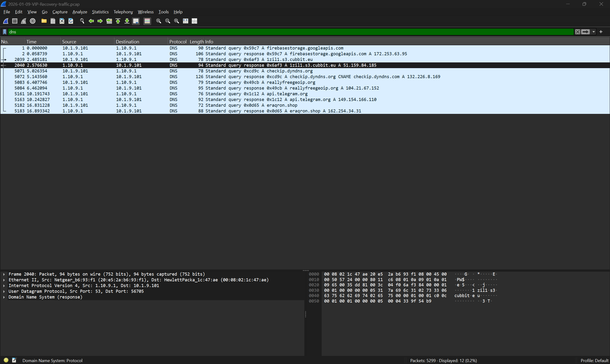Open capture file properties status icon
Screen dimensions: 610x364
tap(14, 360)
